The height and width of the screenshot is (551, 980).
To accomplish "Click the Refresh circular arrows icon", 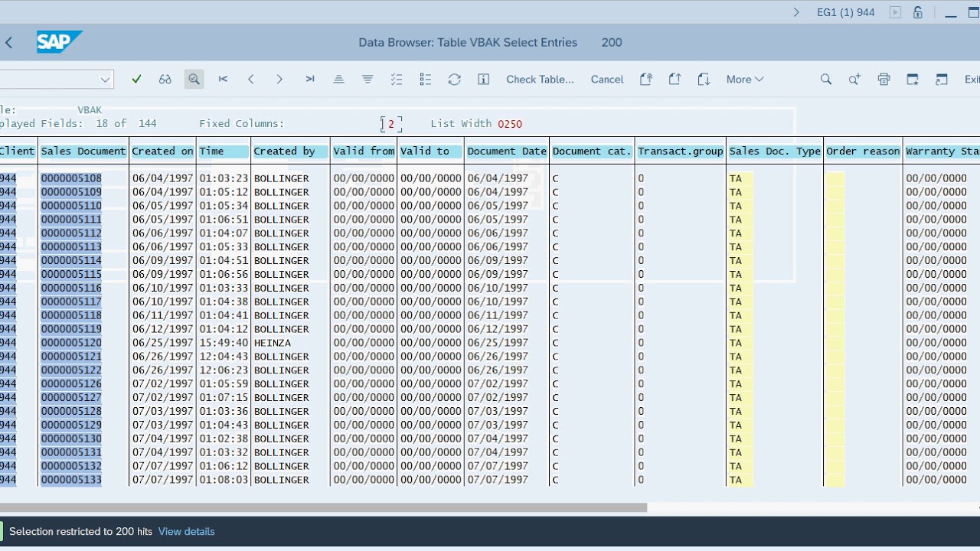I will pyautogui.click(x=454, y=79).
